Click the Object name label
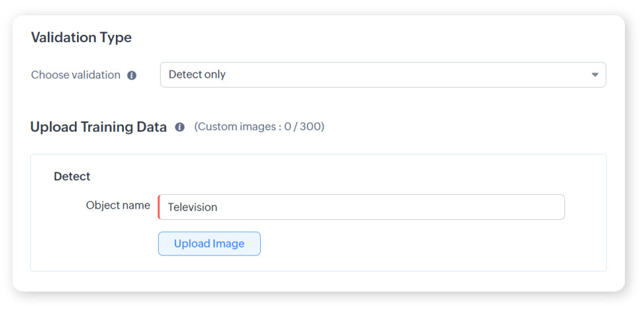This screenshot has width=644, height=312. coord(118,205)
